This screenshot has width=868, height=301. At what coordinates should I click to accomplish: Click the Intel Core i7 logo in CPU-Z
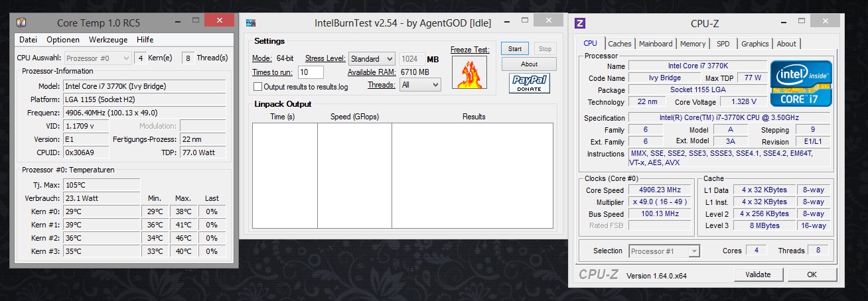(800, 83)
